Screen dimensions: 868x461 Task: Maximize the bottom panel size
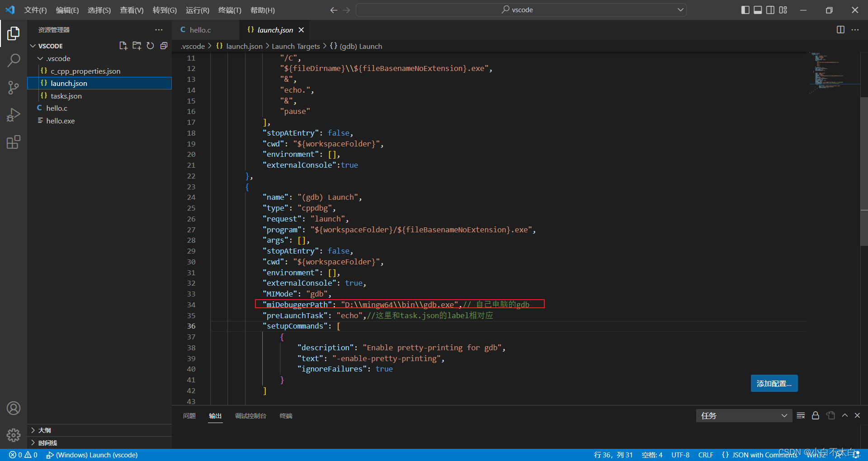844,415
